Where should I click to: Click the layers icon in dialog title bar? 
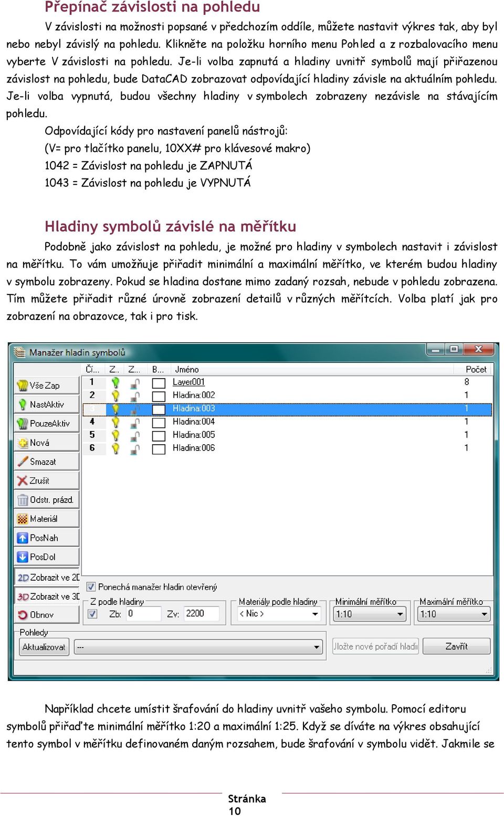click(x=19, y=352)
